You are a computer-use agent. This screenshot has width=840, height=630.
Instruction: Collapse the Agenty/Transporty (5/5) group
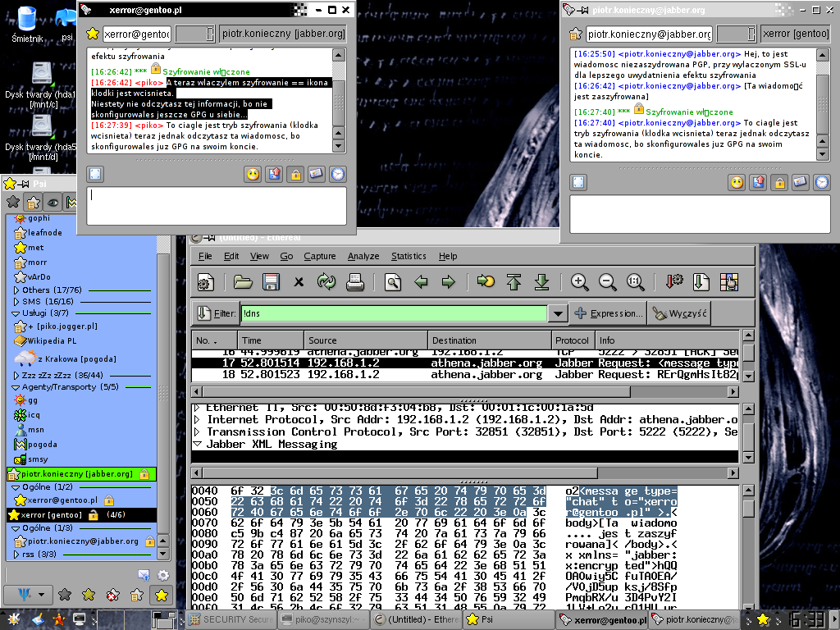(x=16, y=387)
